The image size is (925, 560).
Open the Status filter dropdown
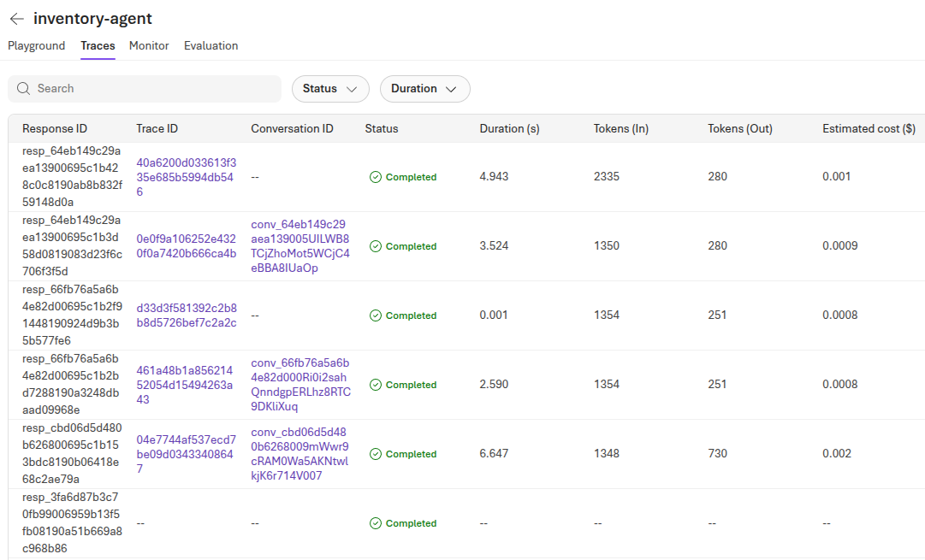pyautogui.click(x=330, y=88)
